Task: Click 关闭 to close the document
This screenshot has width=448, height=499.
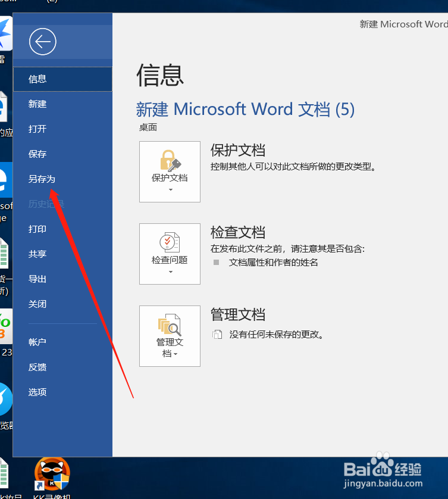Action: [62, 304]
